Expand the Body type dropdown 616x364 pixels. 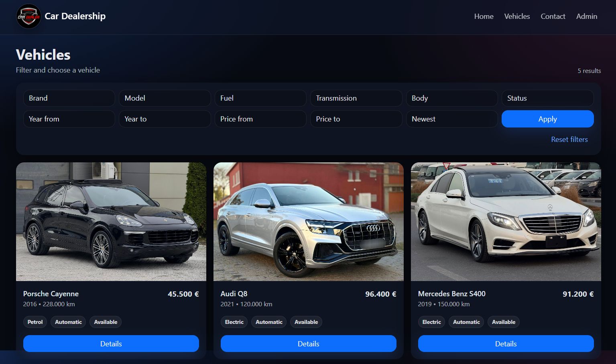click(x=452, y=98)
